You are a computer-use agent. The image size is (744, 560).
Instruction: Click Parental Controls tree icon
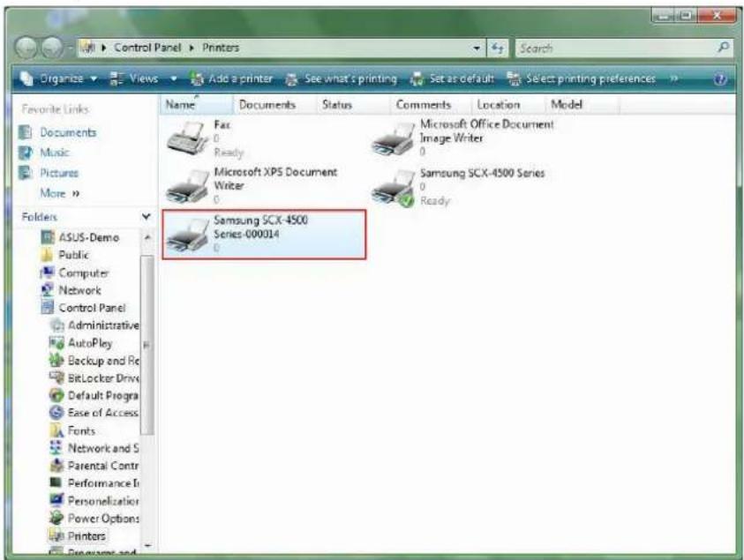(x=56, y=465)
